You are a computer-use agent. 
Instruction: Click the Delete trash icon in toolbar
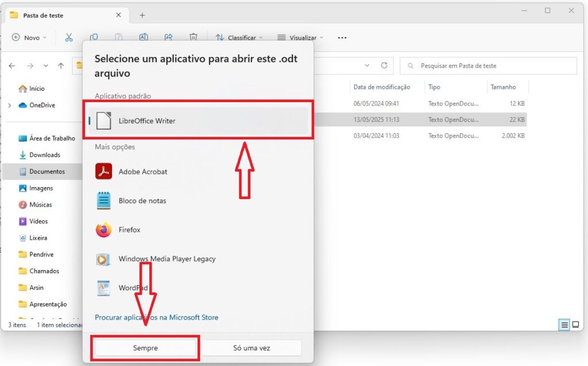coord(194,37)
